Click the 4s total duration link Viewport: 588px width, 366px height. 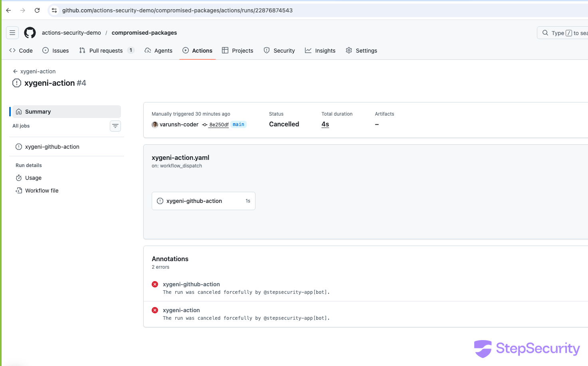click(x=325, y=124)
